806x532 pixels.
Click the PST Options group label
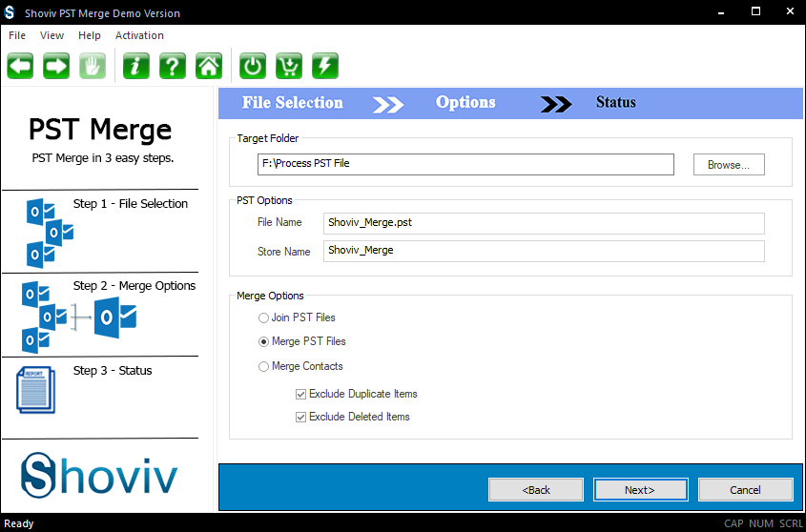265,200
